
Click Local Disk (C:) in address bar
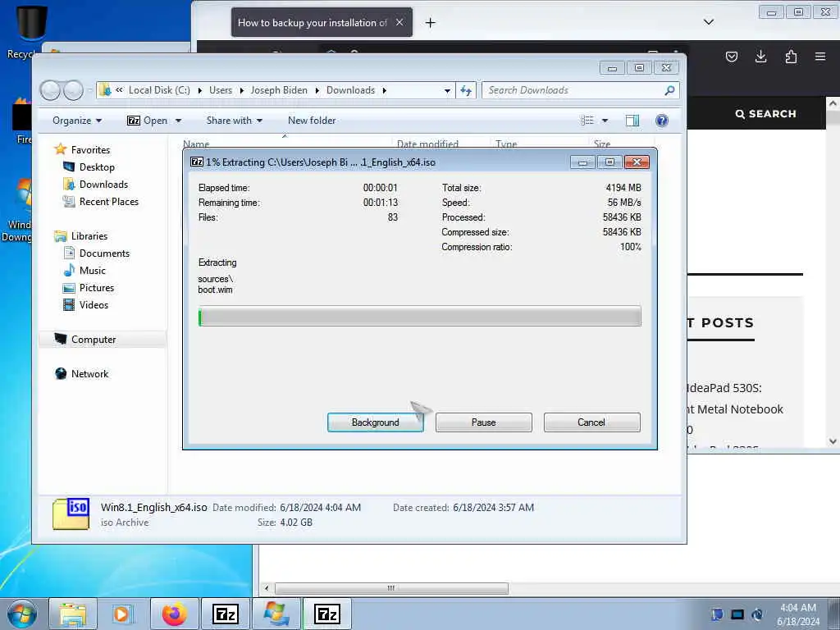tap(159, 90)
